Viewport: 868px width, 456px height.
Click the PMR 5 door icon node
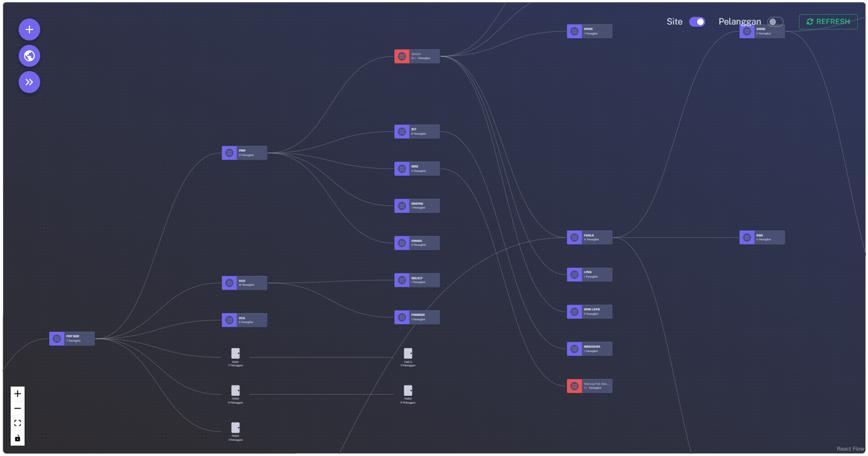(408, 353)
